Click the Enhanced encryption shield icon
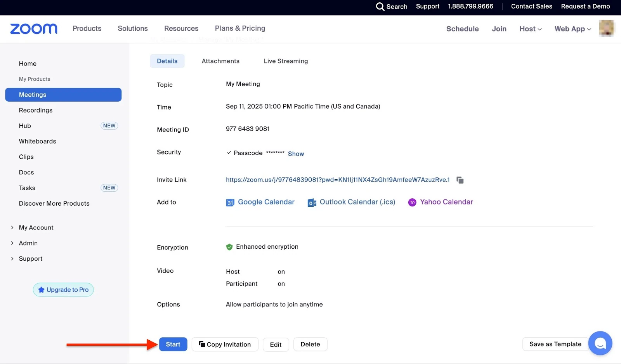621x364 pixels. 229,247
